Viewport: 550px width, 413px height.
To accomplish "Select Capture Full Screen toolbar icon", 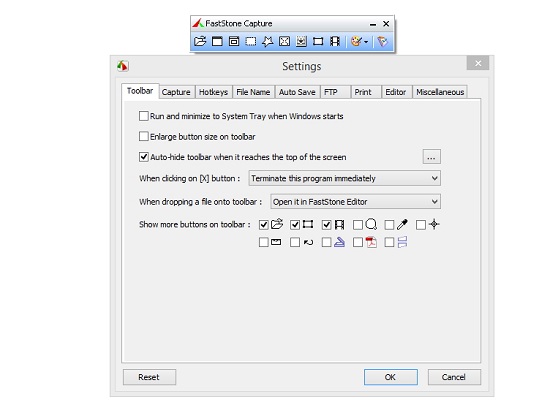I will (x=284, y=41).
